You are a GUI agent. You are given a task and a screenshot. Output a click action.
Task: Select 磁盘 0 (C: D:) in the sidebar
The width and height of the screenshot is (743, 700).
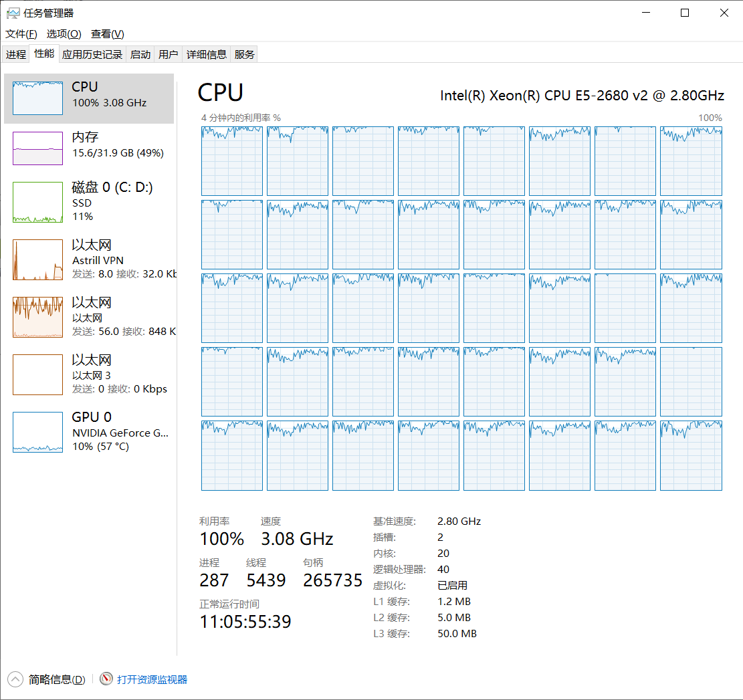(89, 202)
